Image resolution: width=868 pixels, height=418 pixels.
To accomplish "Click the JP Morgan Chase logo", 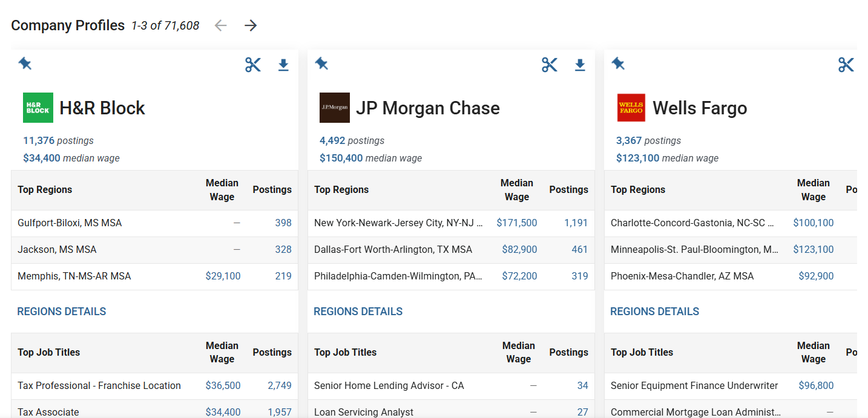I will point(335,108).
